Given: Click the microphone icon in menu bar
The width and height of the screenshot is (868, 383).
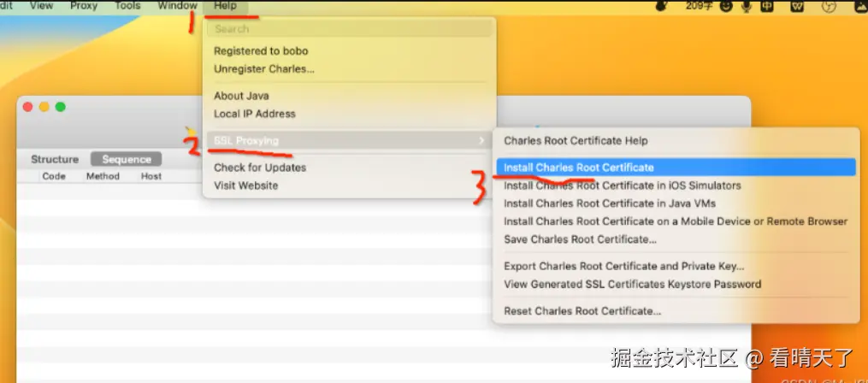Looking at the screenshot, I should click(747, 6).
